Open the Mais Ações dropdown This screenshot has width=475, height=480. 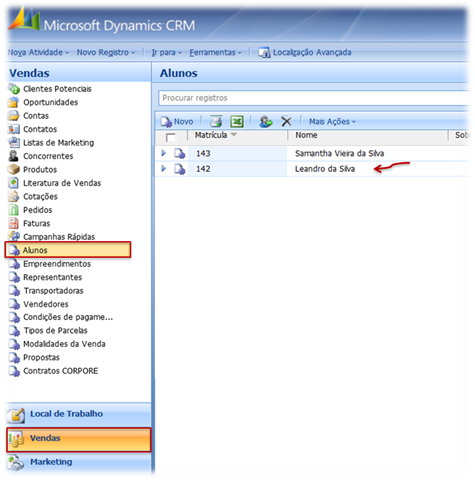[x=332, y=122]
